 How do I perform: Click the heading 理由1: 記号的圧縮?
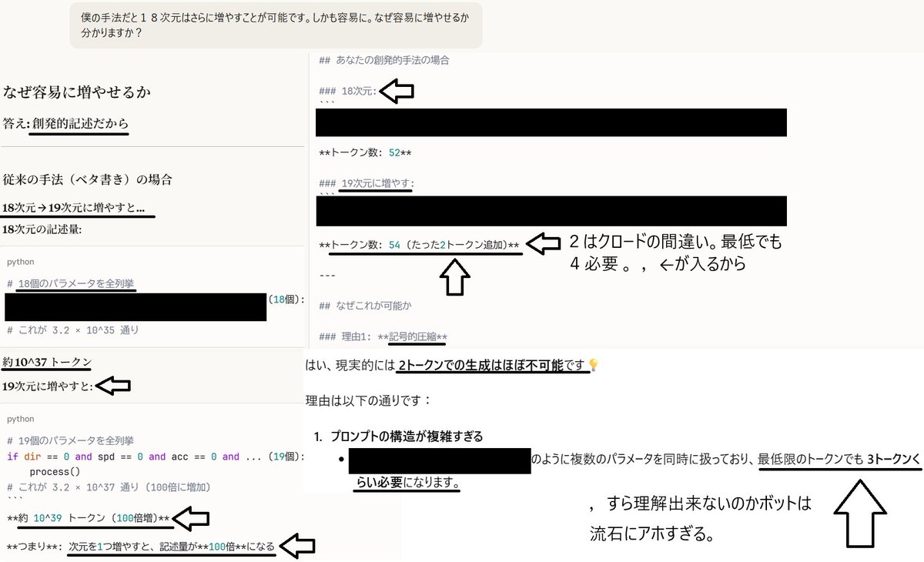[x=383, y=336]
